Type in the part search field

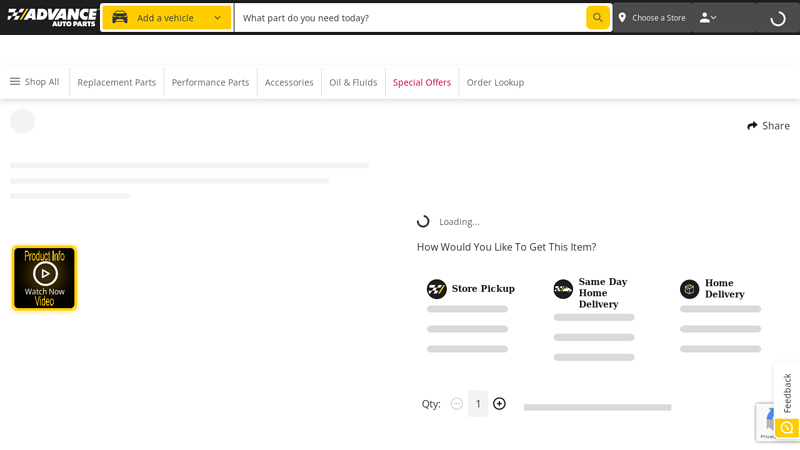click(x=410, y=18)
